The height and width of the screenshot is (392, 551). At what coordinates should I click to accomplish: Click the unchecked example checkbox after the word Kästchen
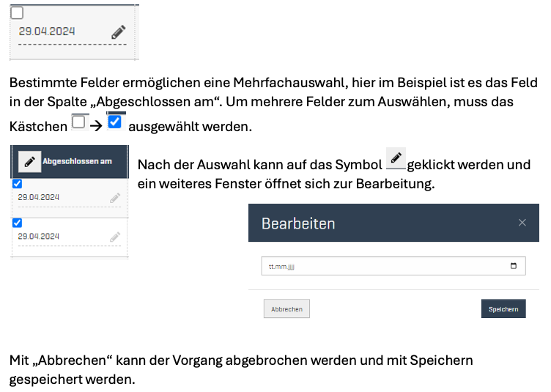point(79,123)
